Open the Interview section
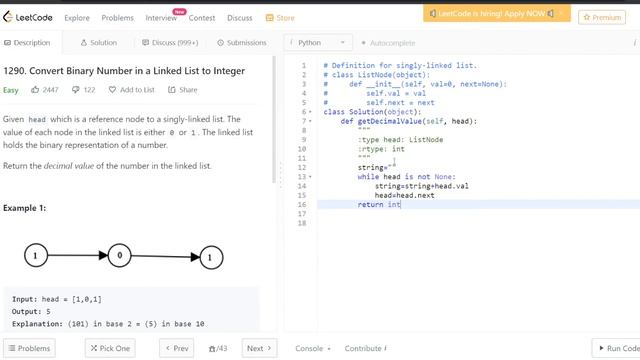Viewport: 640px width, 360px height. tap(161, 18)
